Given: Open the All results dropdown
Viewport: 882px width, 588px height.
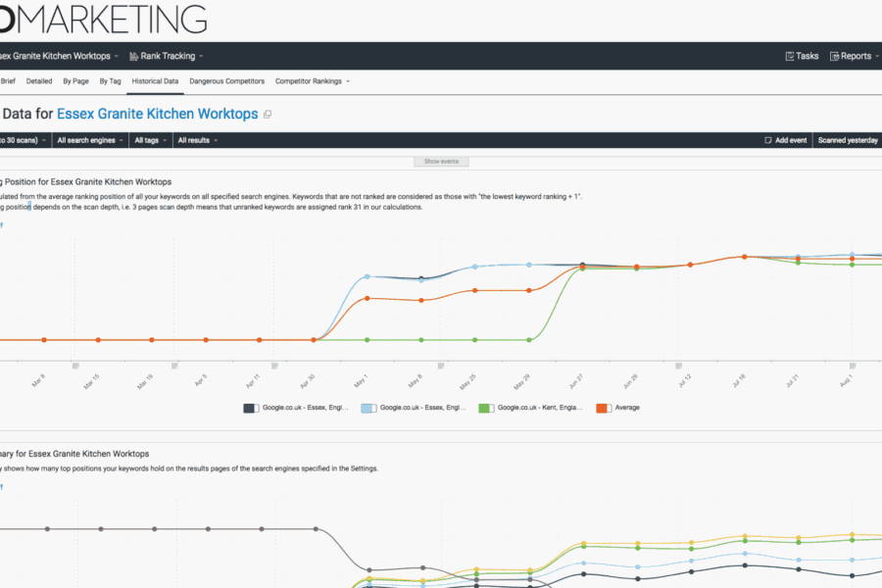Looking at the screenshot, I should 196,141.
